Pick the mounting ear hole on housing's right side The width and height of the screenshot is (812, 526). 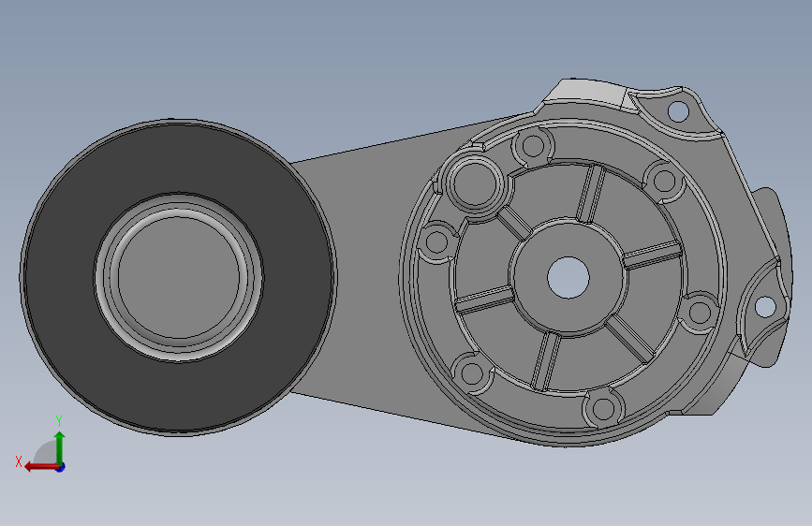coord(765,306)
